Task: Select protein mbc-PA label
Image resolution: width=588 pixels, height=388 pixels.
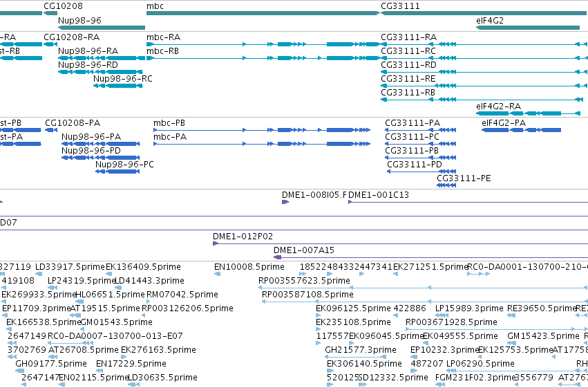Action: click(x=170, y=137)
